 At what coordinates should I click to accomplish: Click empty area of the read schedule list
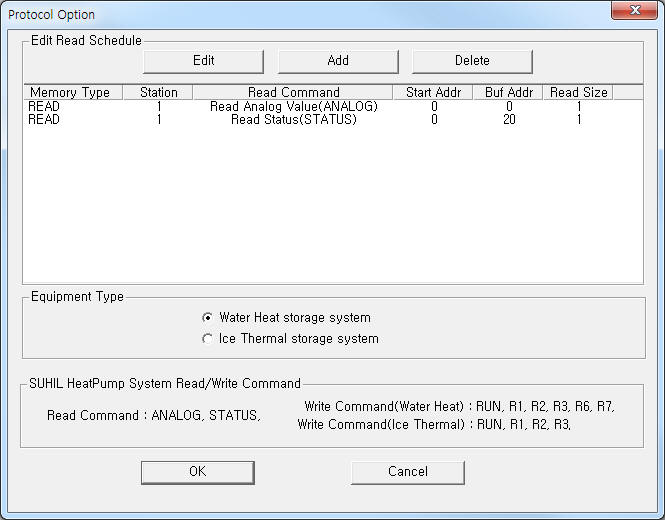point(330,210)
